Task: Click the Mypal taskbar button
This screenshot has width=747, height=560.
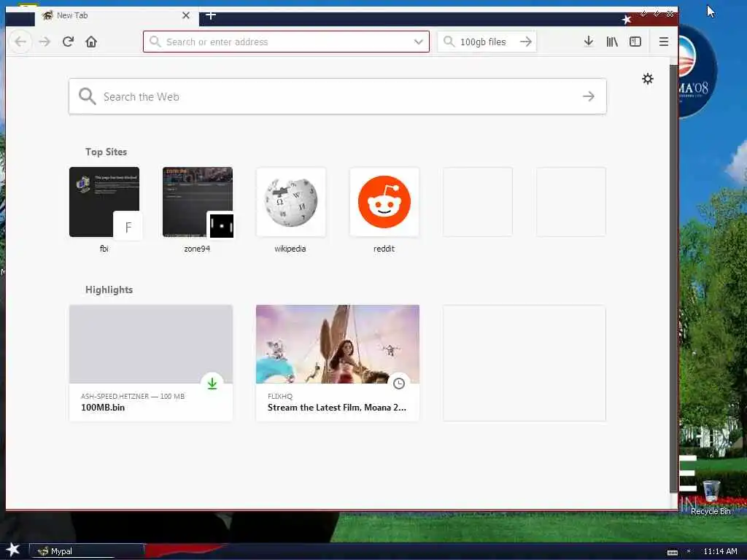Action: tap(88, 551)
